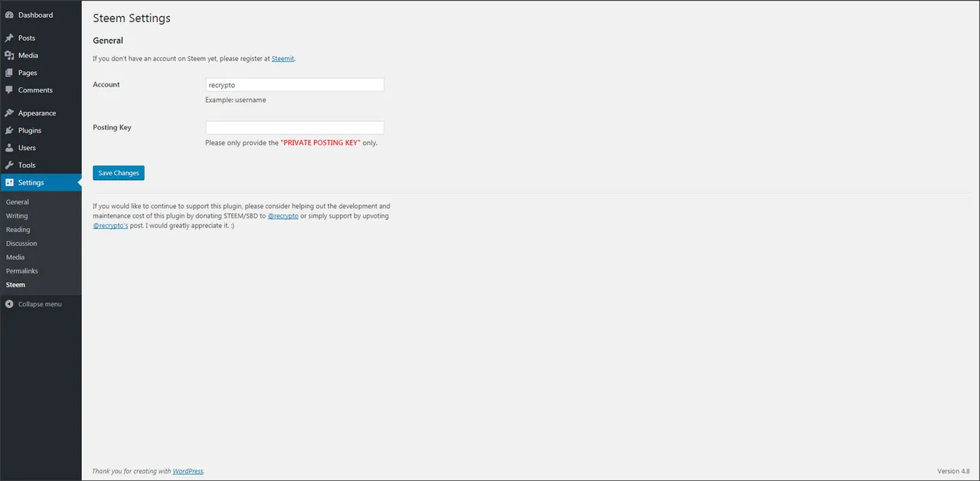The height and width of the screenshot is (481, 980).
Task: Click the Pages icon in sidebar
Action: 9,73
